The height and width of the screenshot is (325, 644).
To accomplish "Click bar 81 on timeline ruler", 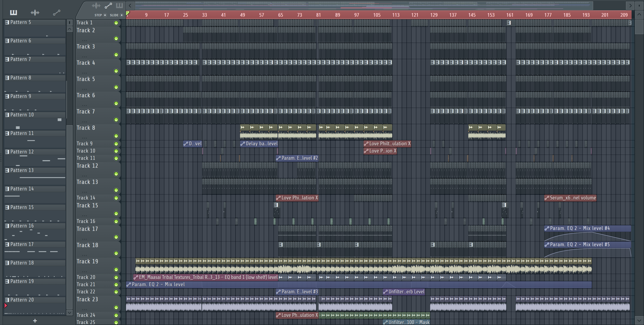I will tap(318, 15).
